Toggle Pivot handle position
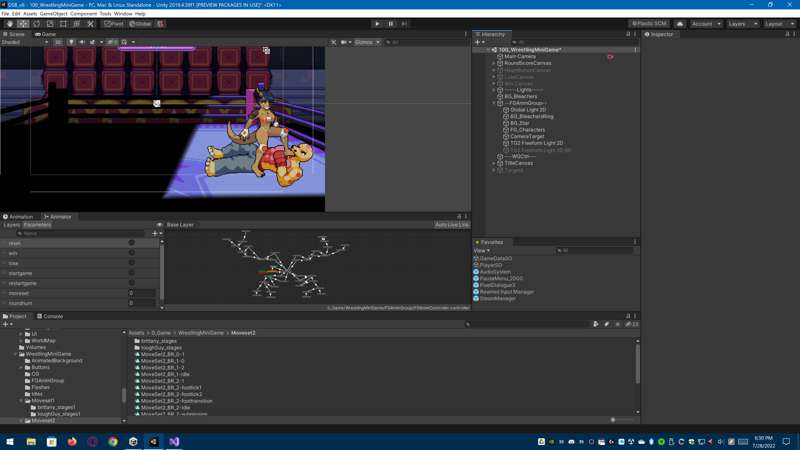800x450 pixels. coord(114,24)
